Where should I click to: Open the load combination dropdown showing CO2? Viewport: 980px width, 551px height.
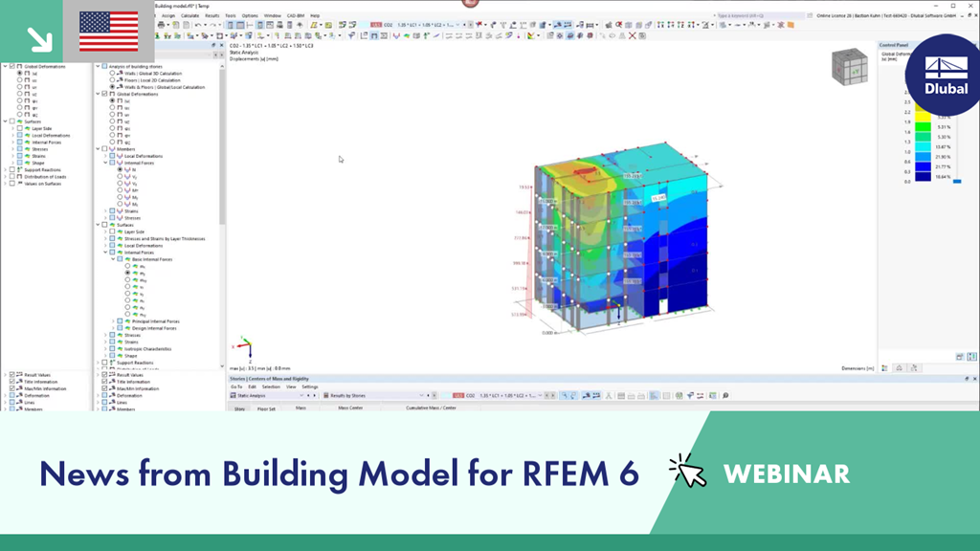click(x=457, y=24)
